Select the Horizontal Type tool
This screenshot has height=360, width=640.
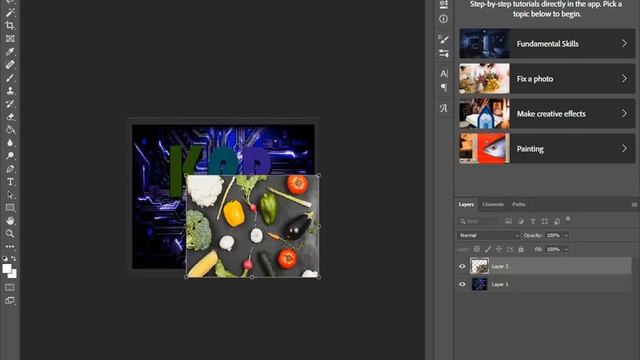[x=10, y=182]
